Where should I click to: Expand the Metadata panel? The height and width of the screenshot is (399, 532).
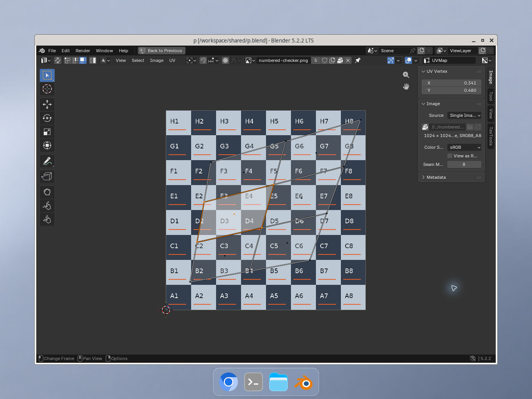(451, 177)
